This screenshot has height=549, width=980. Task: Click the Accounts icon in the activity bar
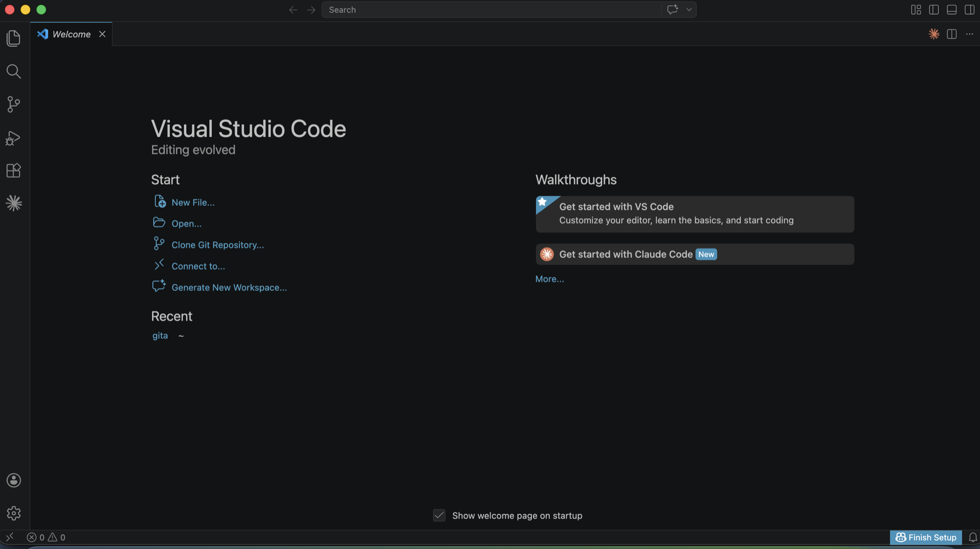(x=14, y=480)
